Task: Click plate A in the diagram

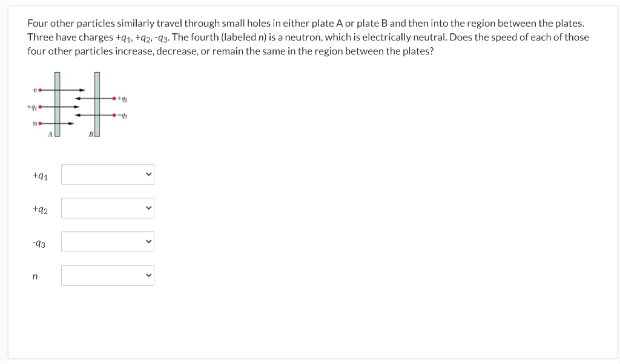Action: click(x=58, y=104)
